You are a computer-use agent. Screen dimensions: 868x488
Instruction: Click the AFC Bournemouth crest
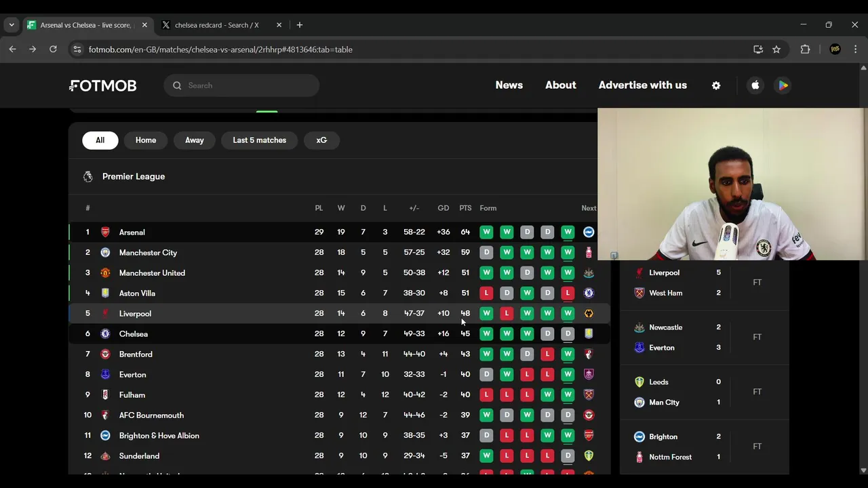(105, 415)
